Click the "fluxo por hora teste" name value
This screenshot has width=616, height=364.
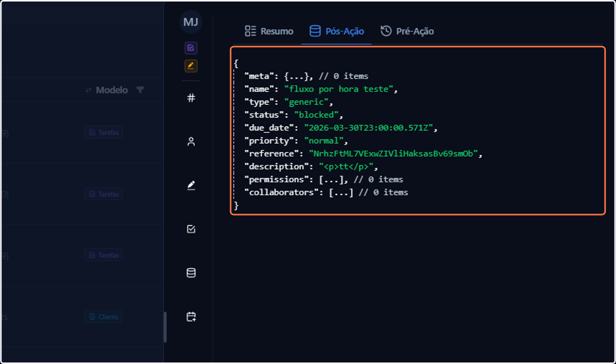[x=339, y=89]
